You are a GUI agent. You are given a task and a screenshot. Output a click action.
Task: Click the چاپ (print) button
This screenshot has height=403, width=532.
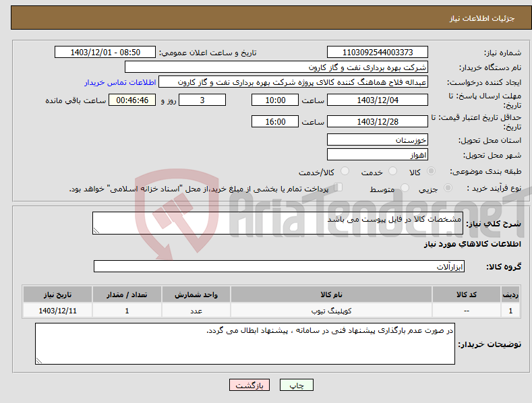pyautogui.click(x=296, y=385)
